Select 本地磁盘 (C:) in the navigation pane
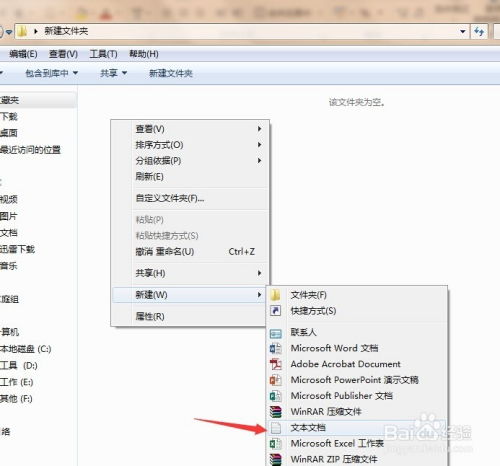The width and height of the screenshot is (500, 466). tap(26, 349)
